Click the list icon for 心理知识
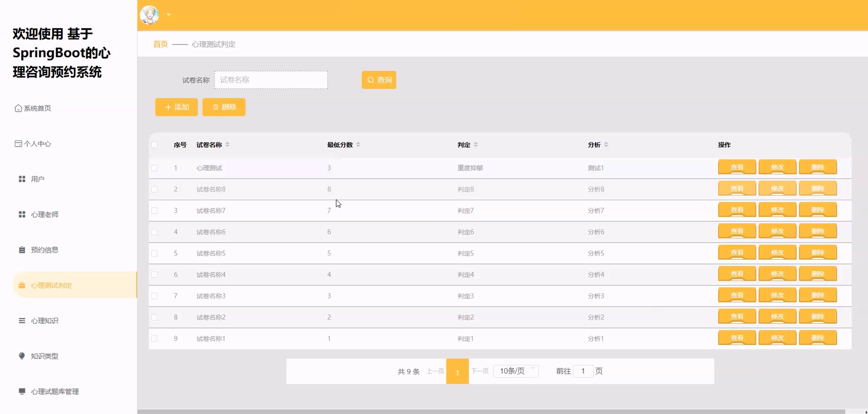Screen dimensions: 868x414 tap(22, 321)
